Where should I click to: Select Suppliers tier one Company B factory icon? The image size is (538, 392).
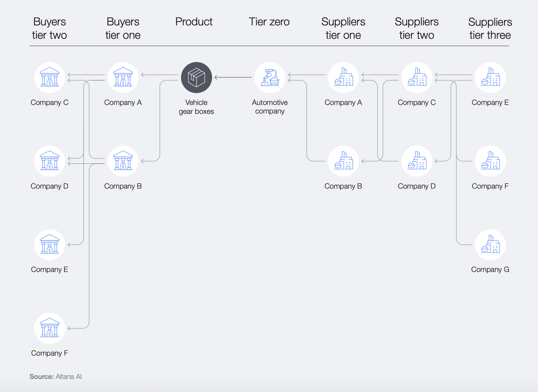(x=343, y=161)
